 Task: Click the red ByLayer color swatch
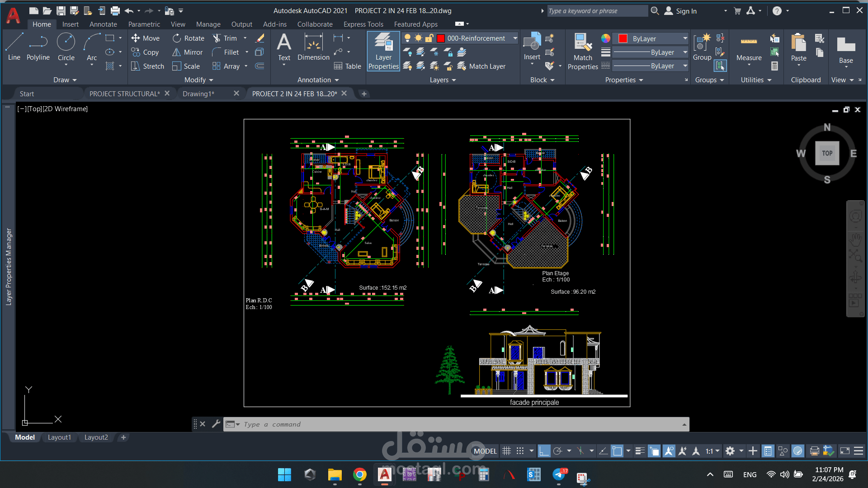[623, 38]
